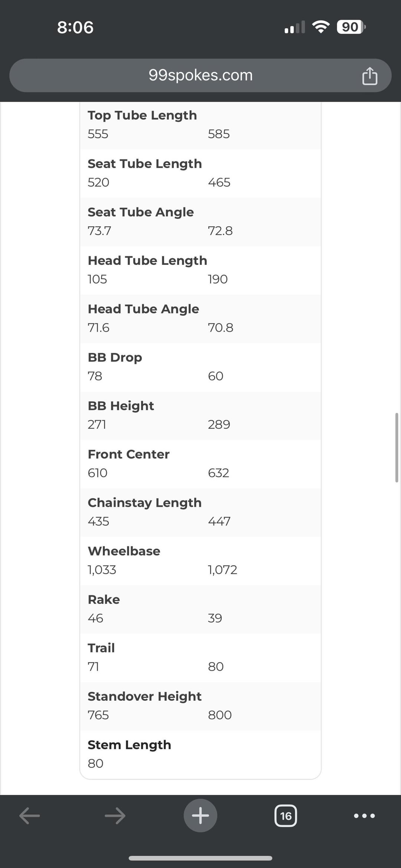401x868 pixels.
Task: Tap the battery indicator showing 90
Action: point(351,27)
